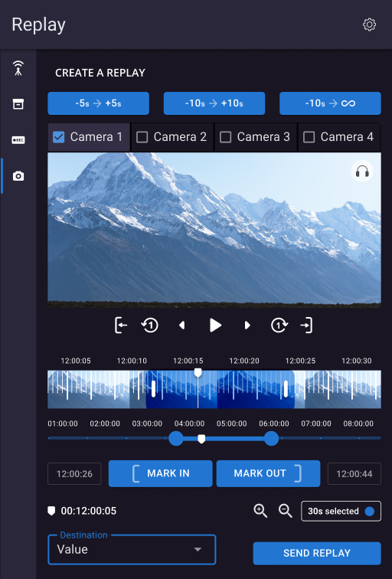Click the playhead marker icon beside 00:12:00:05
Image resolution: width=392 pixels, height=579 pixels.
point(51,511)
